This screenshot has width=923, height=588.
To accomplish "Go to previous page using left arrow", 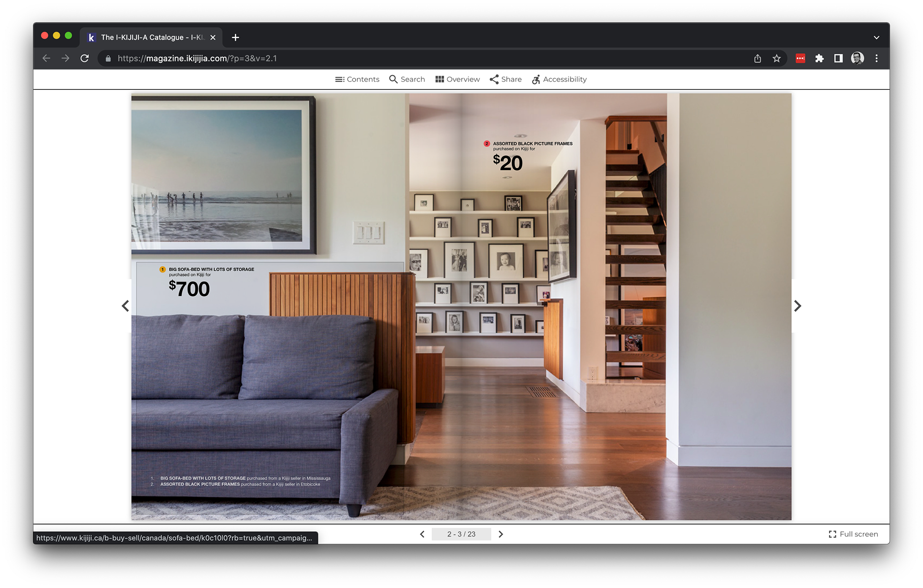I will (x=125, y=306).
